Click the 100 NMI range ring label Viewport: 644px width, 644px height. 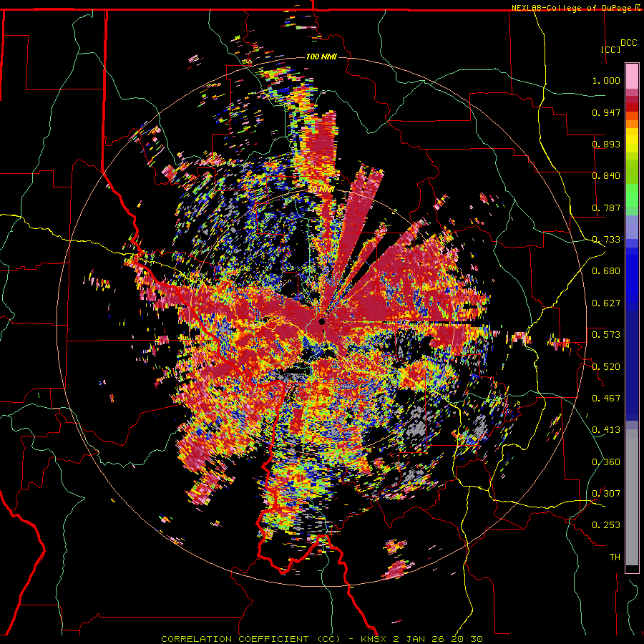coord(321,57)
